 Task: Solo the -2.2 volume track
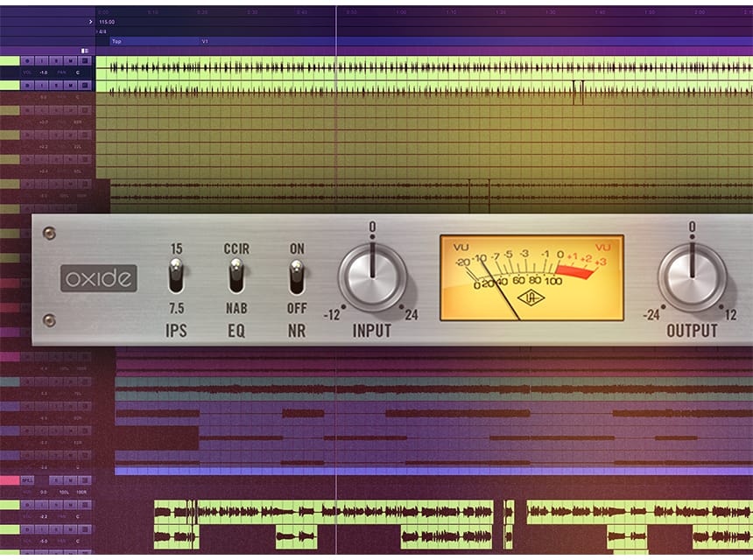56,505
